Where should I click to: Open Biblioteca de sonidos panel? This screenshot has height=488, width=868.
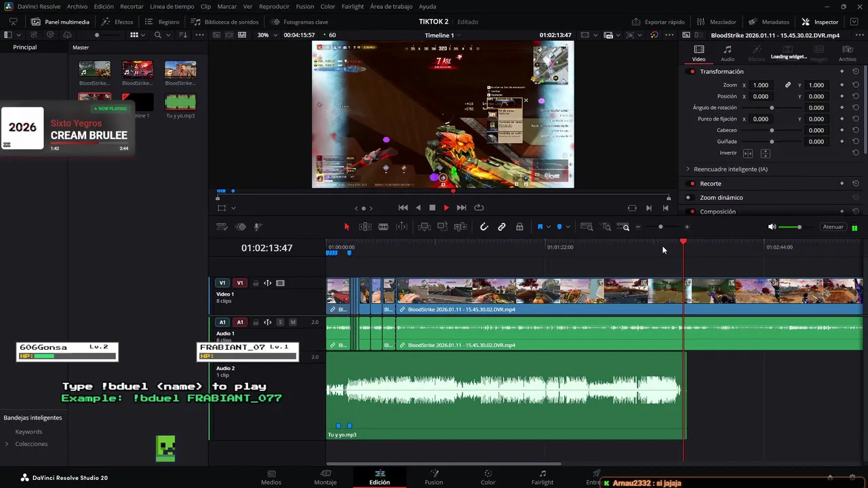tap(226, 22)
